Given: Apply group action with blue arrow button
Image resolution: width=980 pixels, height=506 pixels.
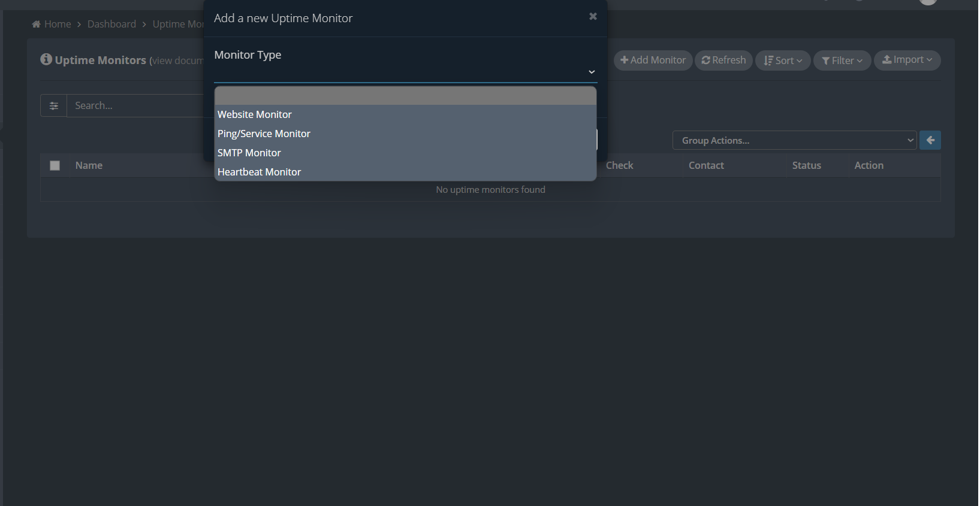Looking at the screenshot, I should pyautogui.click(x=930, y=140).
